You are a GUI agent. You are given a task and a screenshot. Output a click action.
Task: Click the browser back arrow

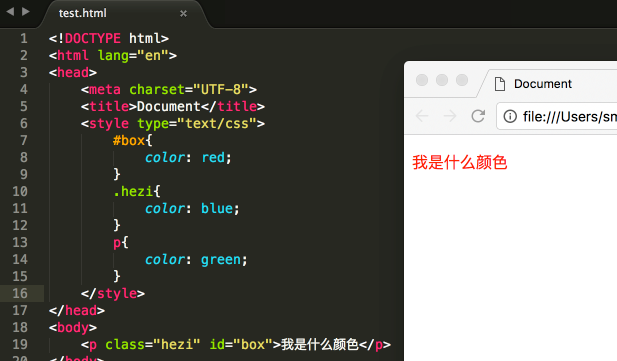(x=422, y=116)
